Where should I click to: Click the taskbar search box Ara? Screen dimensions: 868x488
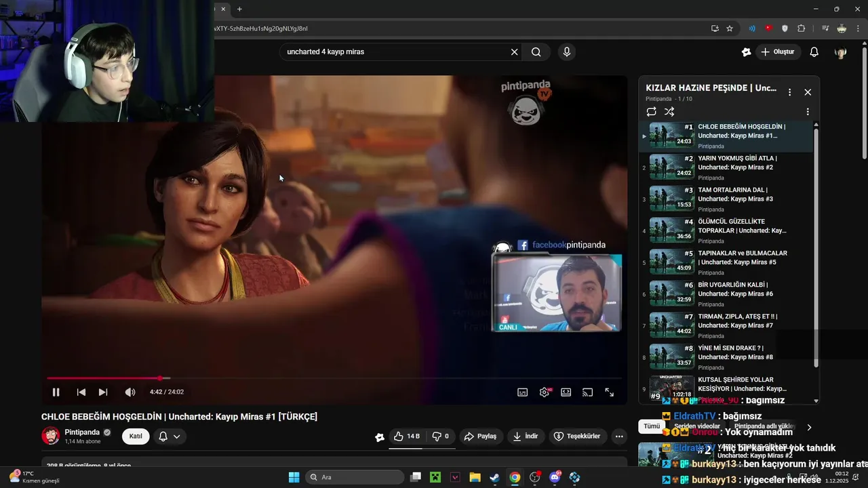[355, 477]
